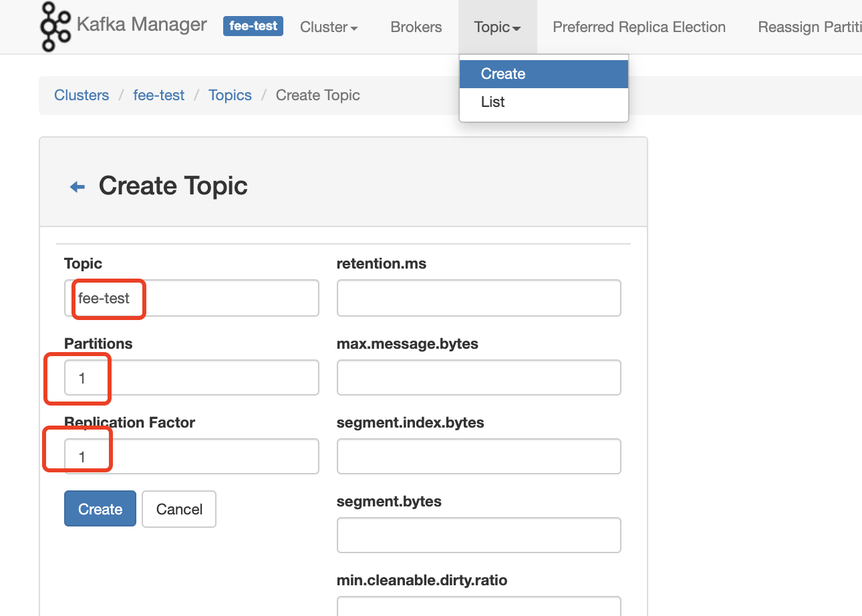Click the segment.bytes input field

click(479, 535)
